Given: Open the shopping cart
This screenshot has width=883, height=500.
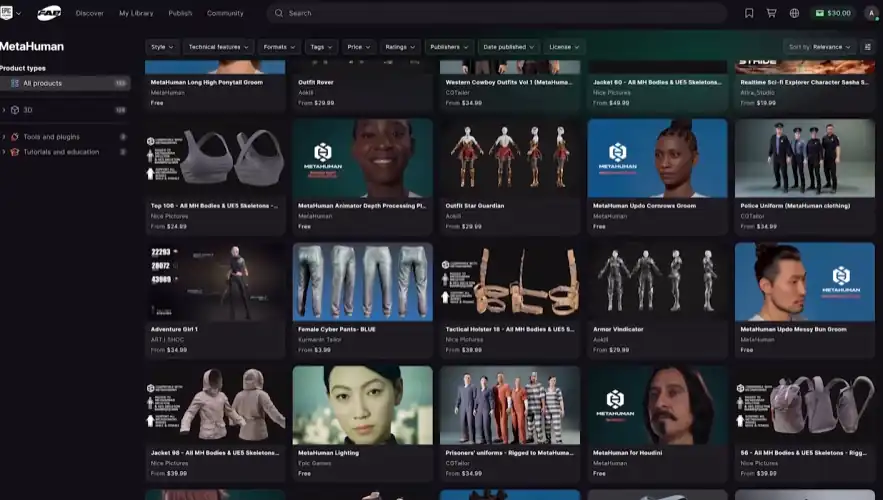Looking at the screenshot, I should pyautogui.click(x=771, y=13).
